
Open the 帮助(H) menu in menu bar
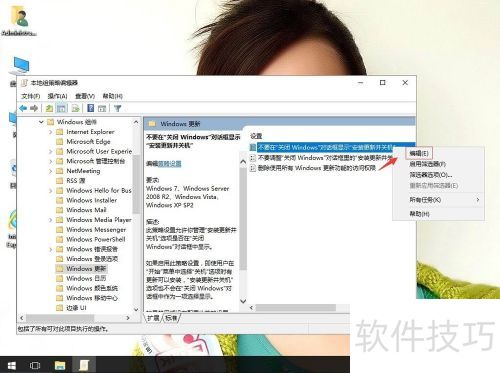(112, 96)
